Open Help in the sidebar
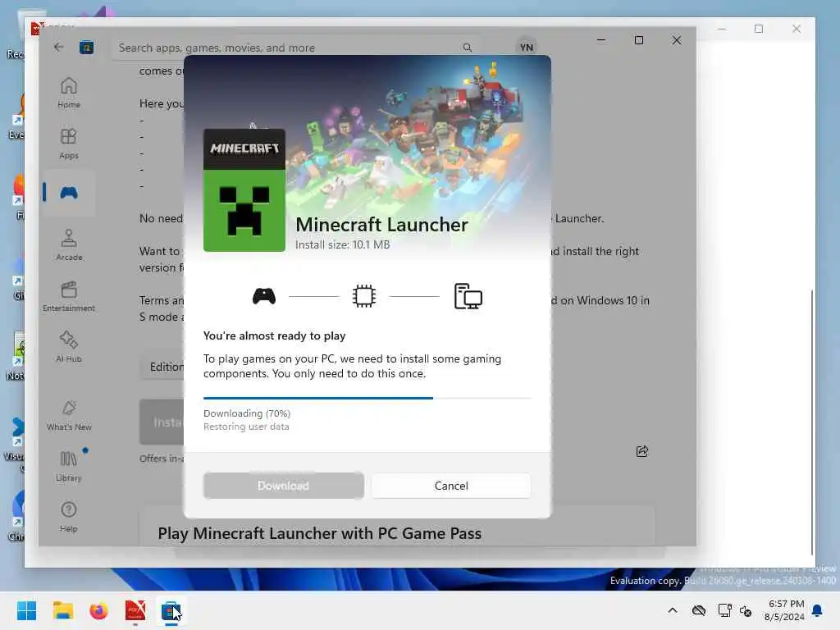This screenshot has height=630, width=840. point(69,517)
